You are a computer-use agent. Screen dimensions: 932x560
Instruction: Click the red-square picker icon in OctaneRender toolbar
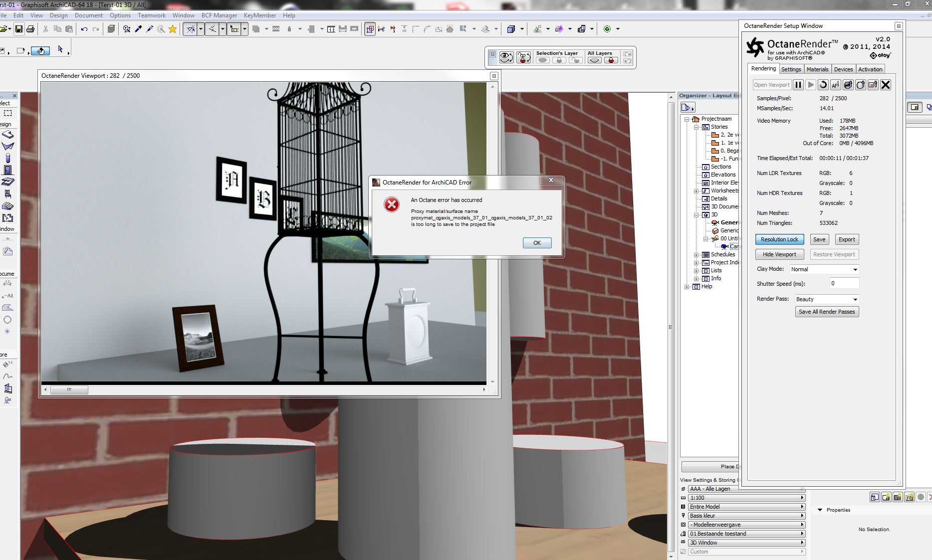(873, 85)
